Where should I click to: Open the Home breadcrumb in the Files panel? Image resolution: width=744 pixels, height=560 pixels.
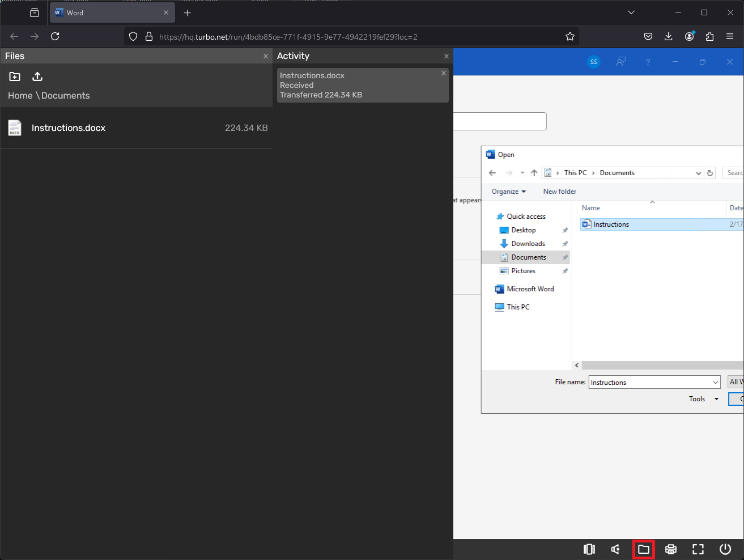20,95
